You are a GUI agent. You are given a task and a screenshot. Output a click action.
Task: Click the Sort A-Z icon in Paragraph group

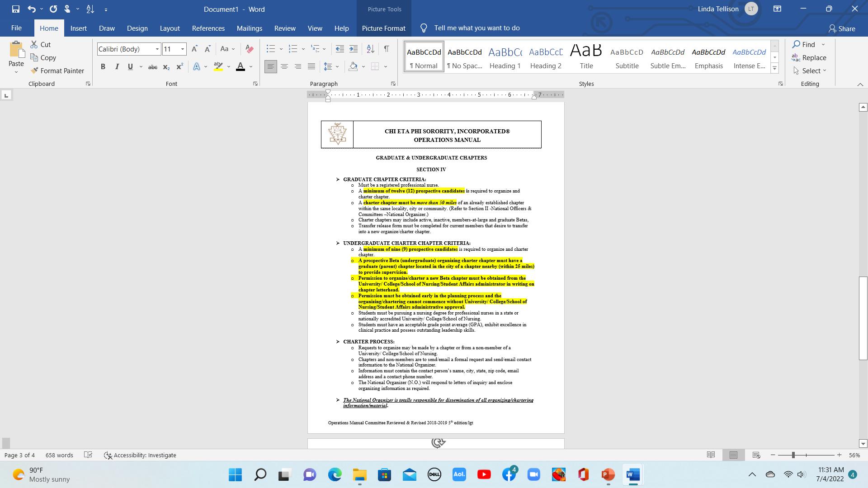tap(370, 49)
